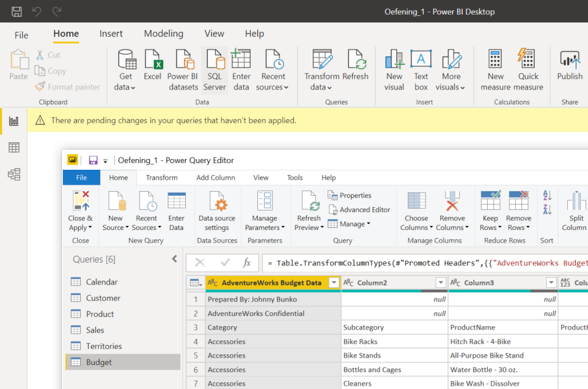Open Transform tab in Query Editor
588x389 pixels.
click(x=162, y=178)
